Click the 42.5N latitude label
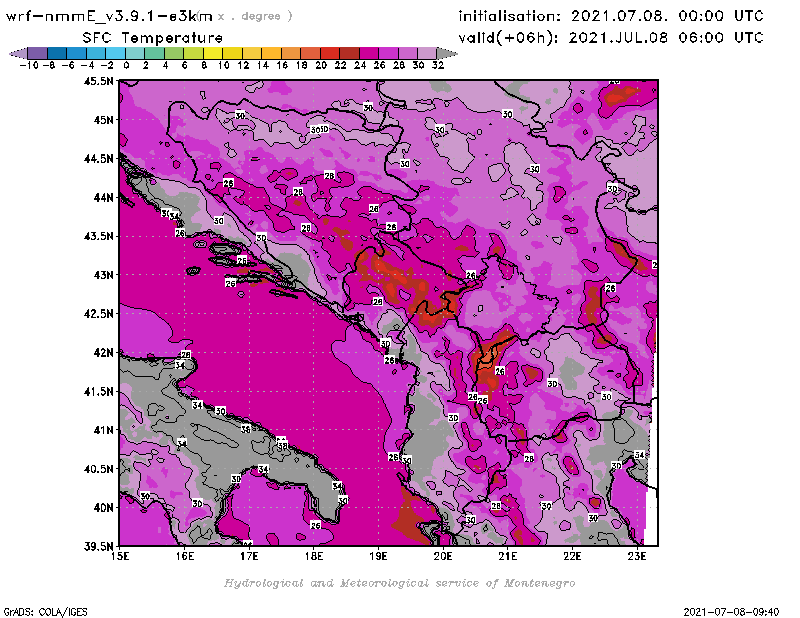 click(98, 313)
